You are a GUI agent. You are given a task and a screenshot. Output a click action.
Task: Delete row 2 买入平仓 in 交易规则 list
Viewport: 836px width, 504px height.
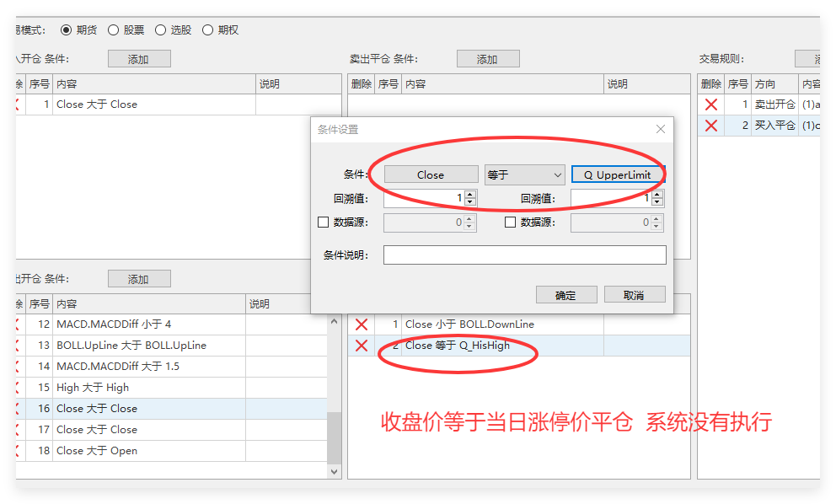(710, 126)
